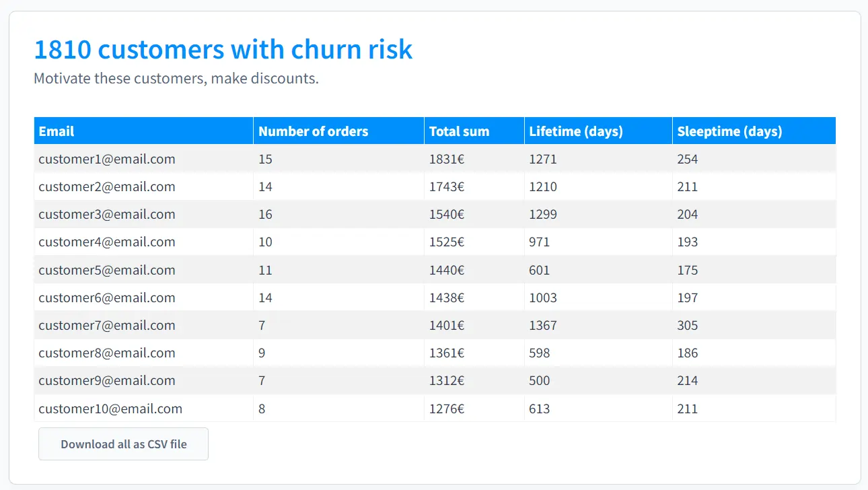Select customer6@email.com email cell
The height and width of the screenshot is (490, 868).
143,297
